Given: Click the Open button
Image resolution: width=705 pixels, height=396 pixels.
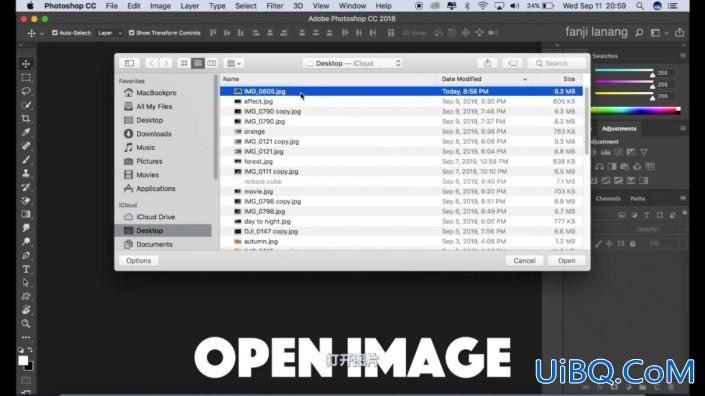Looking at the screenshot, I should (567, 261).
